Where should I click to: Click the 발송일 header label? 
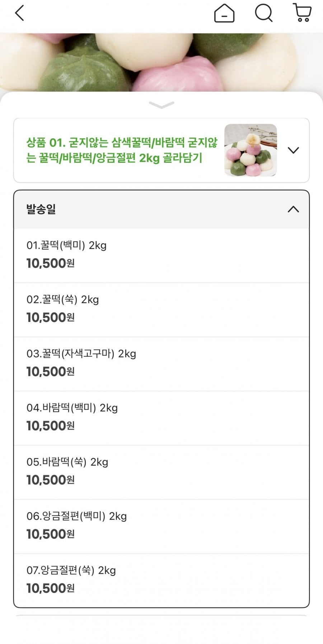point(41,209)
